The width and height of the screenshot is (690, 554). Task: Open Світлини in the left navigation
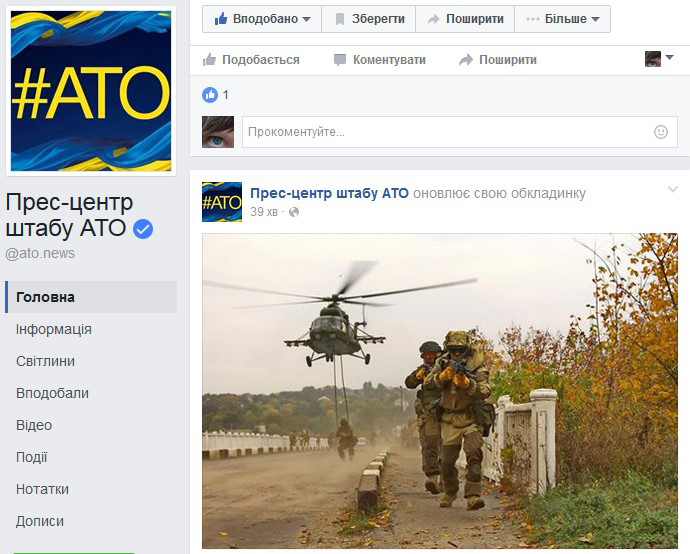tap(46, 361)
